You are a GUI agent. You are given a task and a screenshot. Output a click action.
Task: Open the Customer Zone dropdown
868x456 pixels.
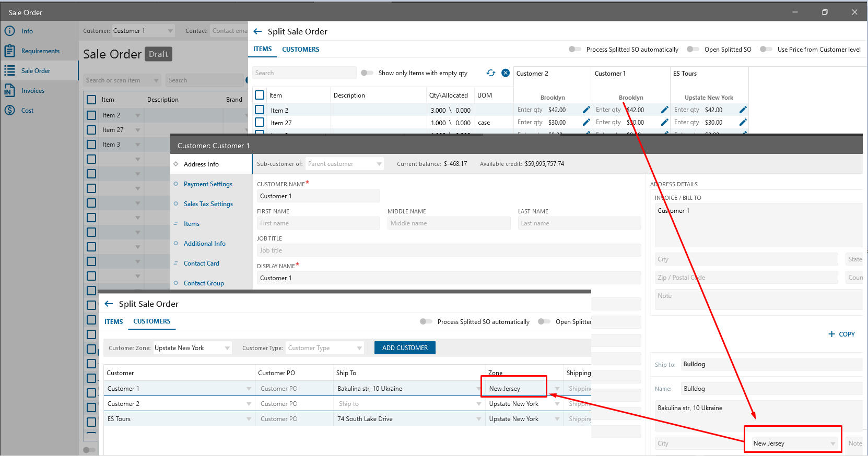click(x=227, y=348)
